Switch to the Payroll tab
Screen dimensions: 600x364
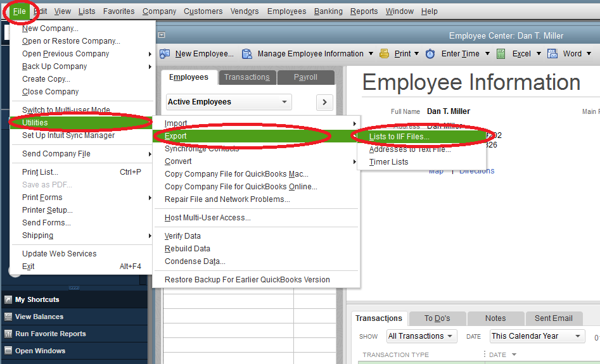click(305, 77)
